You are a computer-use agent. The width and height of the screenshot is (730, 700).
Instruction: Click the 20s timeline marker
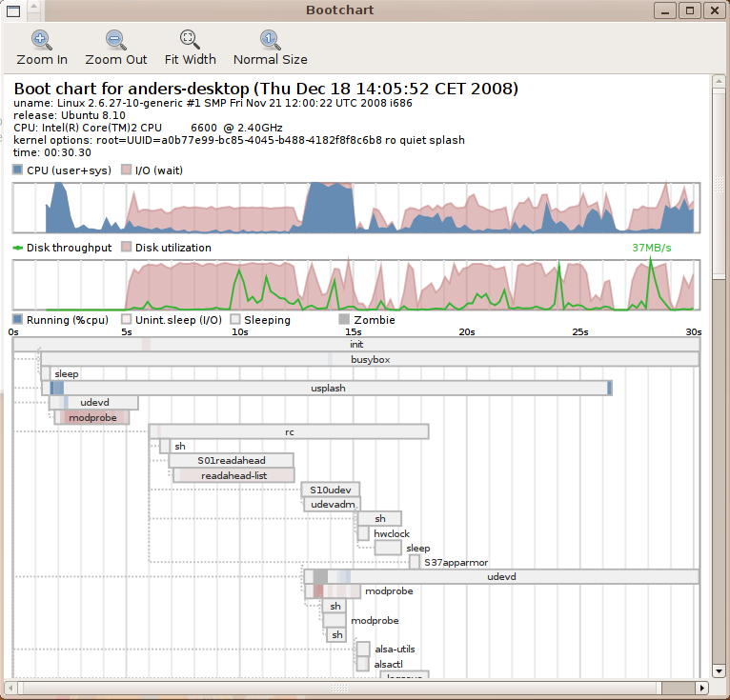[x=467, y=331]
